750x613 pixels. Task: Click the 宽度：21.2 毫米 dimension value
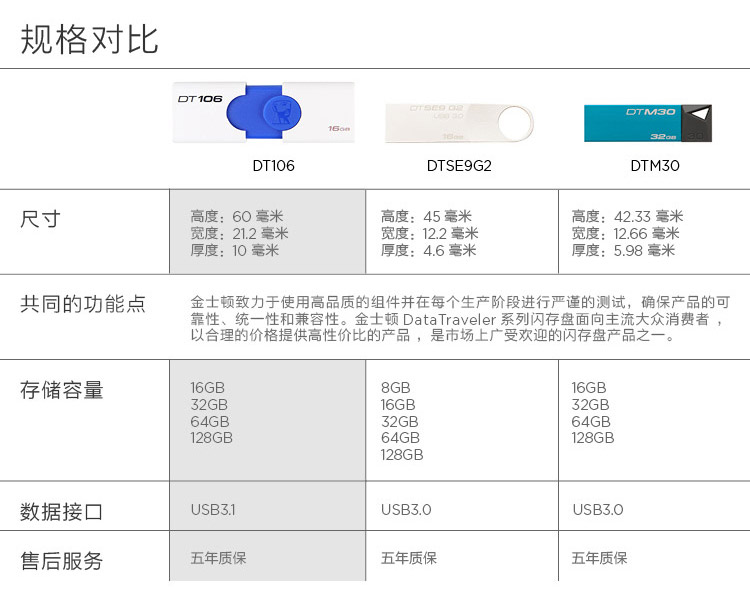pyautogui.click(x=239, y=233)
